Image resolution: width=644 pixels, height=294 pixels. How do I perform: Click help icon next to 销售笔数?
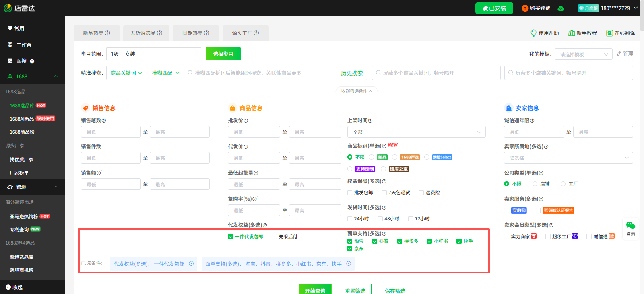click(x=104, y=121)
